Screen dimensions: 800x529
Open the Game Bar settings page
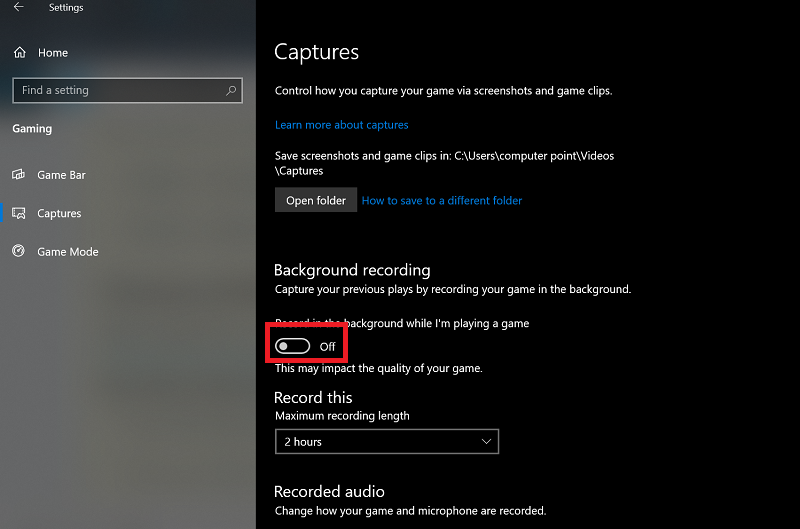pos(61,175)
